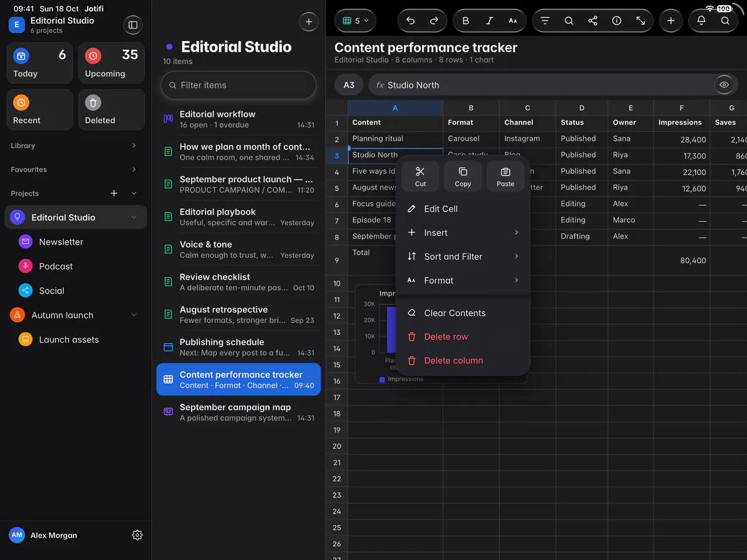Collapse the Editorial Studio project tree

[x=134, y=217]
